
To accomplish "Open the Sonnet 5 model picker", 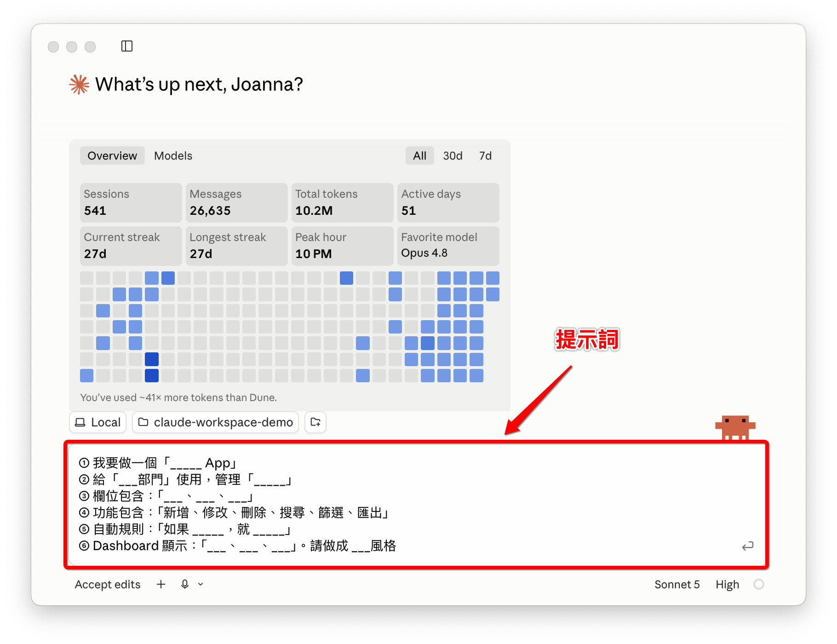I will pos(677,584).
